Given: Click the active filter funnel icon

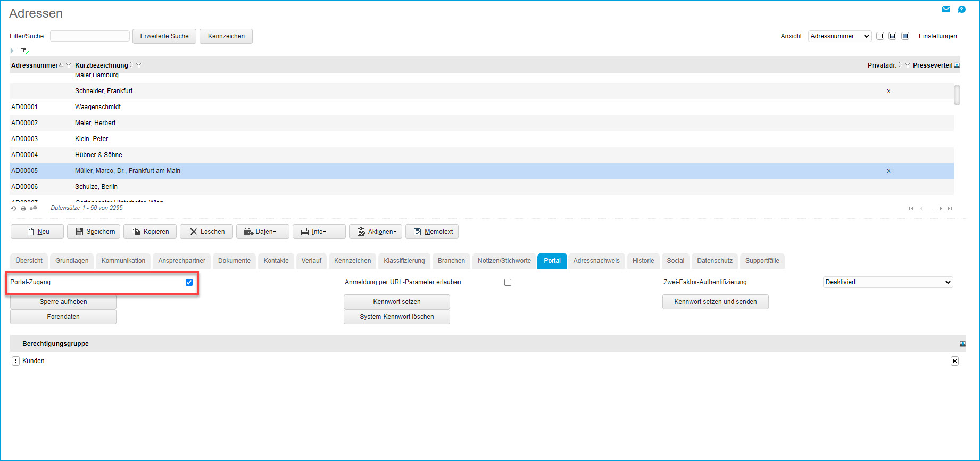Looking at the screenshot, I should click(x=24, y=51).
